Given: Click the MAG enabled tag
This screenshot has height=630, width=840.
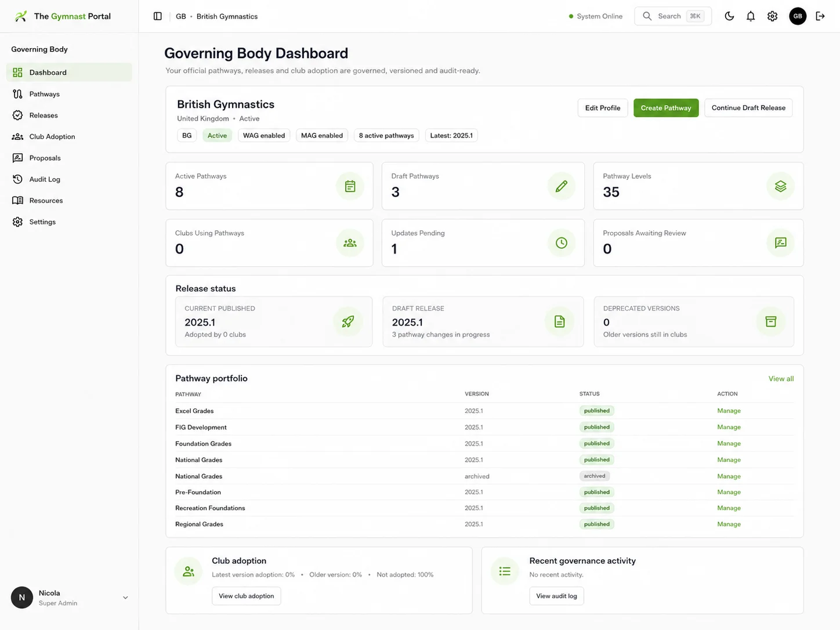Looking at the screenshot, I should [x=322, y=136].
